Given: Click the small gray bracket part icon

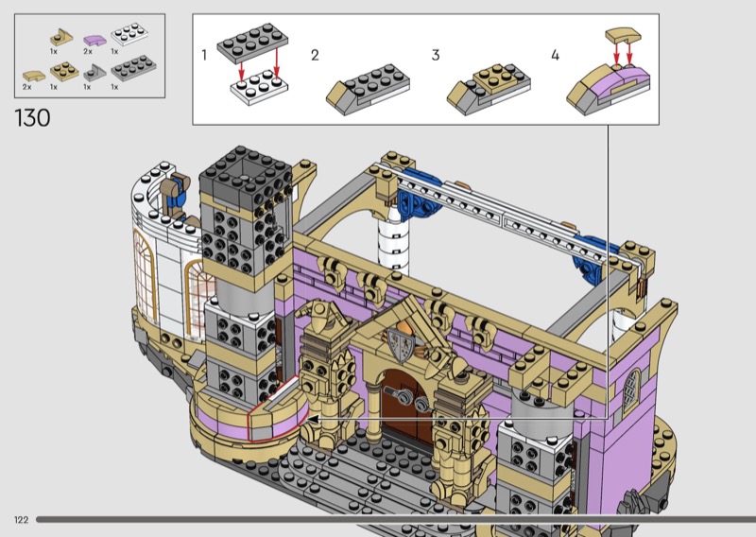Looking at the screenshot, I should pos(92,73).
